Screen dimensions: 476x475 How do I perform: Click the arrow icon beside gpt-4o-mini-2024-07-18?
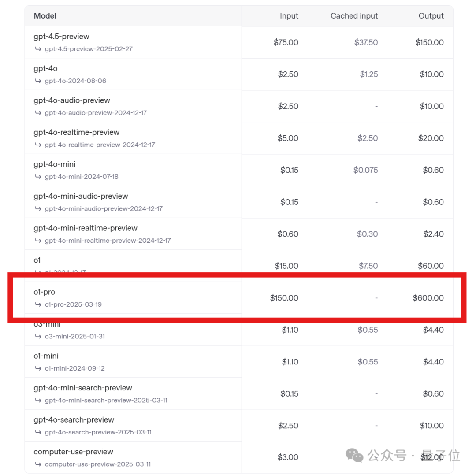pyautogui.click(x=38, y=177)
